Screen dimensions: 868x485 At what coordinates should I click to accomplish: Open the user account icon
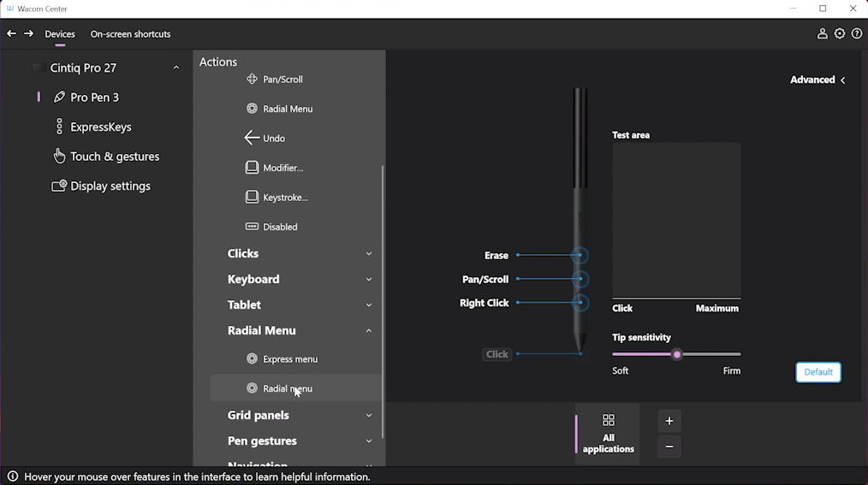[x=823, y=33]
